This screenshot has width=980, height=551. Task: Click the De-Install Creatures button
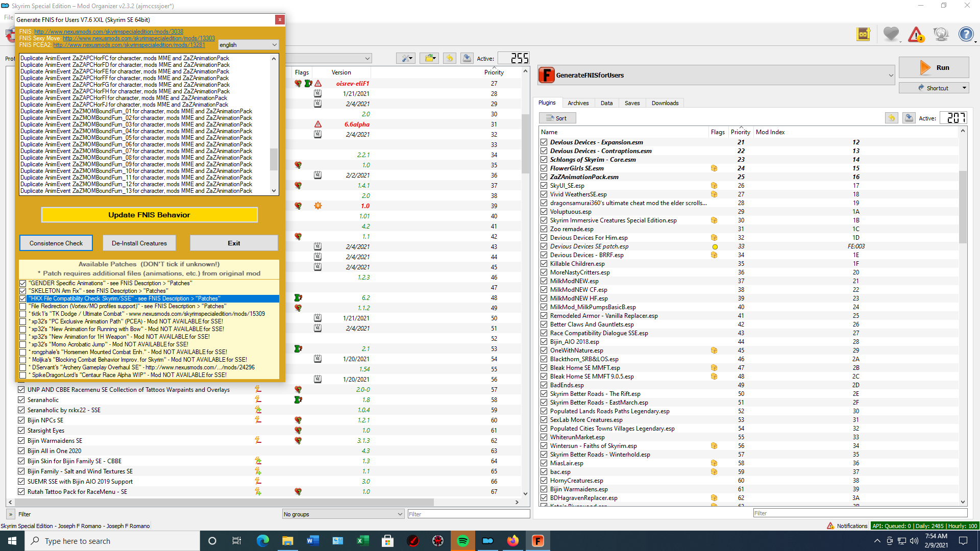pos(139,243)
